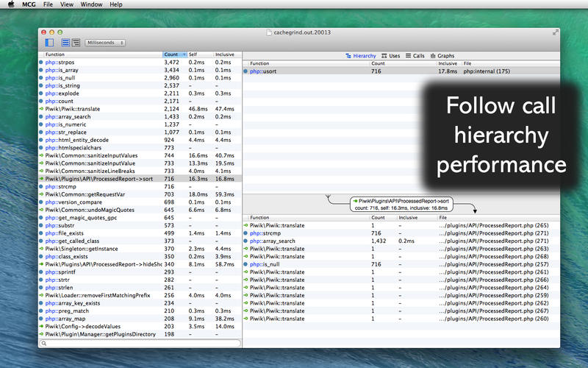Select Piwik\Singleton::getInstance row

point(140,249)
